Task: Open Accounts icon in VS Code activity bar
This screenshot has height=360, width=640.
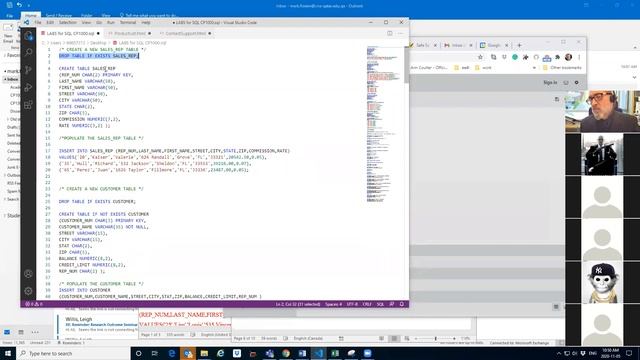Action: tap(28, 274)
